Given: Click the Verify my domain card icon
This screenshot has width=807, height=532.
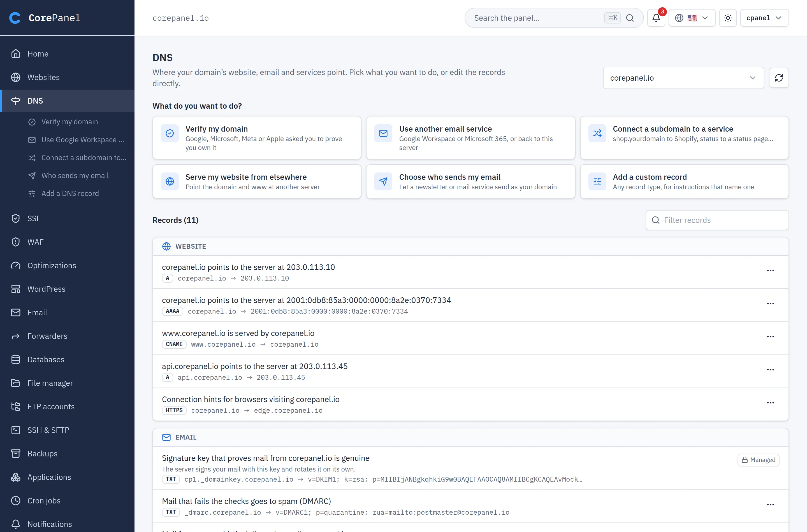Looking at the screenshot, I should (170, 133).
